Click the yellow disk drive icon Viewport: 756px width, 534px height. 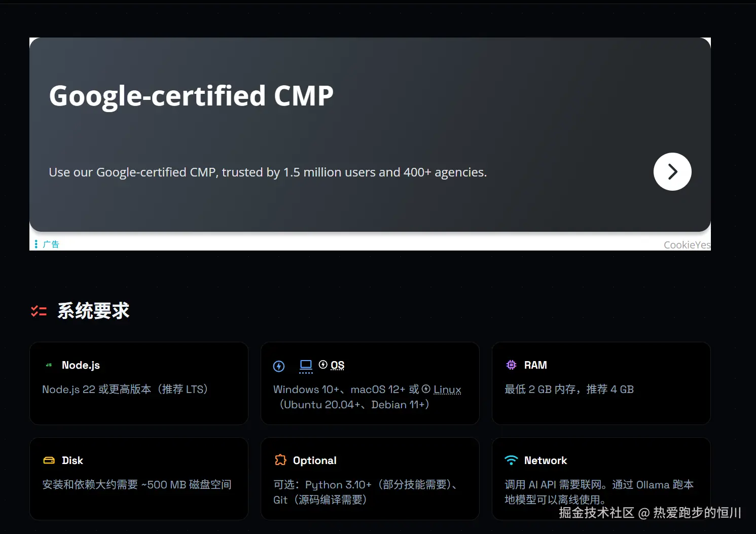[49, 460]
